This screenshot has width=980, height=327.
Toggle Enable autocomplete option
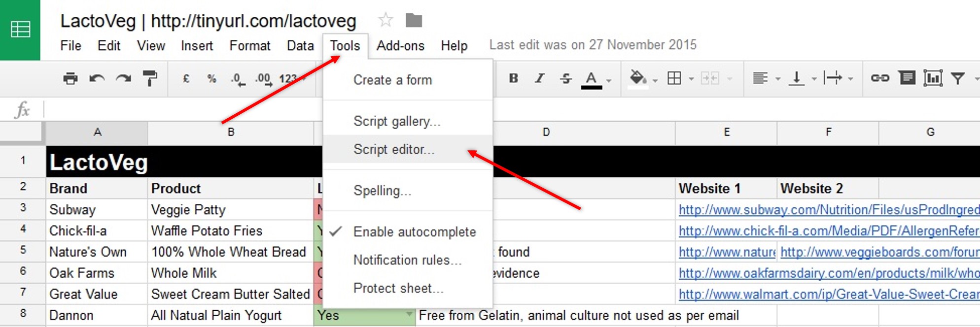414,232
